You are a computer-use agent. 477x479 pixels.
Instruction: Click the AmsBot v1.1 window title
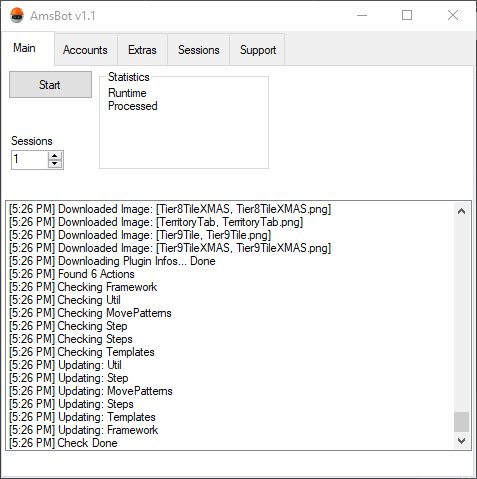[x=63, y=16]
